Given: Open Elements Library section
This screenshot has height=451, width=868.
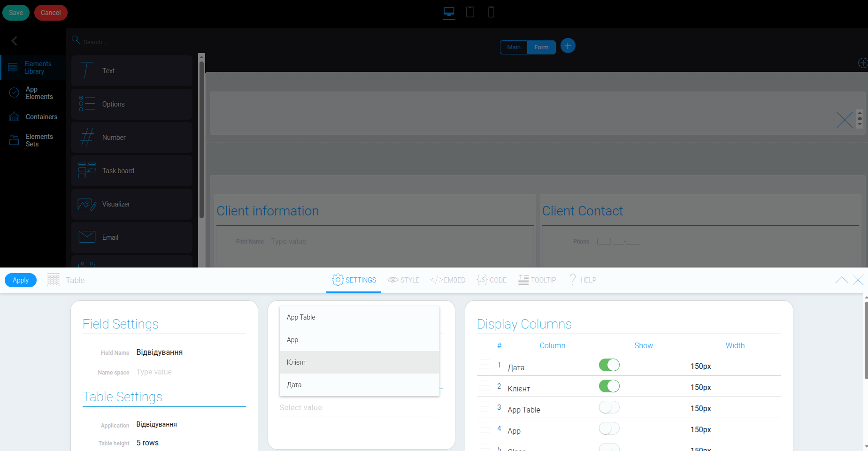Looking at the screenshot, I should 33,68.
